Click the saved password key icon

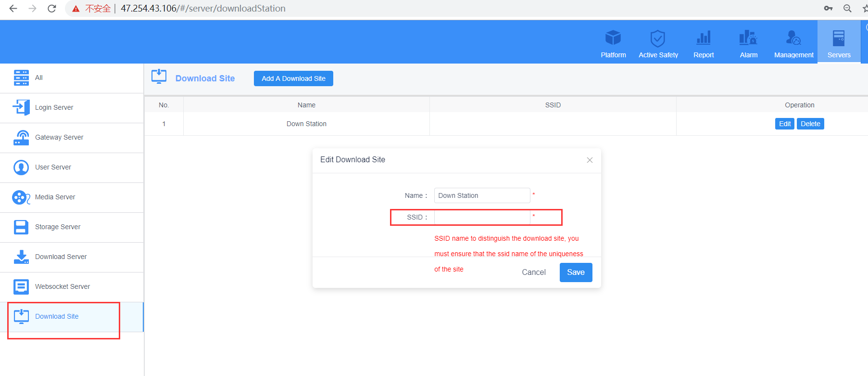[x=828, y=8]
